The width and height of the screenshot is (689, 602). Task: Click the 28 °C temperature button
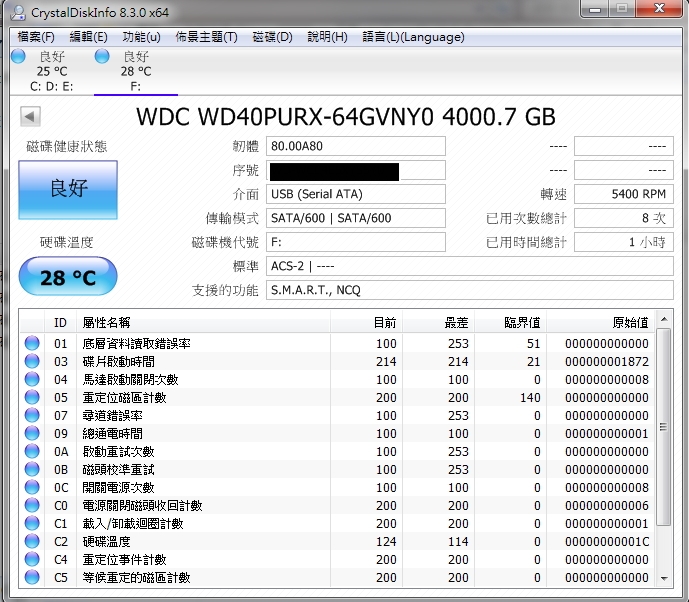pyautogui.click(x=68, y=276)
